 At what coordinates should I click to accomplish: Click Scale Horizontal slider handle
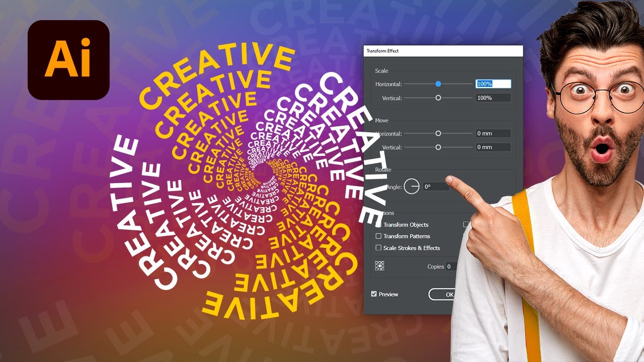click(x=438, y=83)
